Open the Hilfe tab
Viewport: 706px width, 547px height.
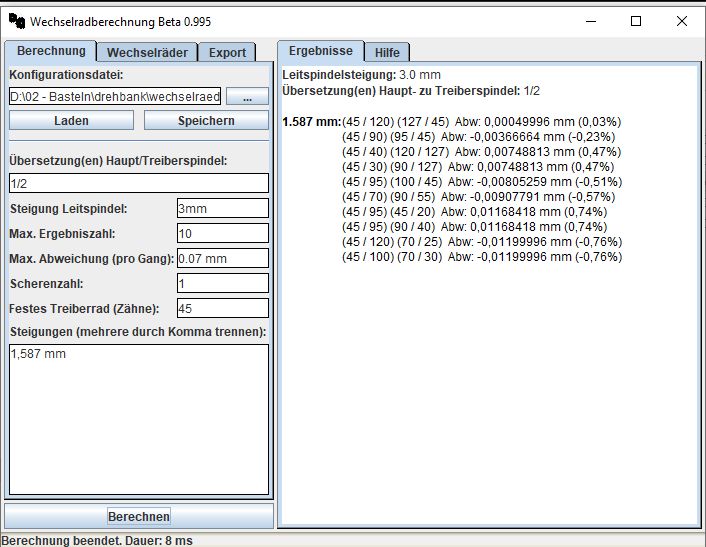coord(387,52)
